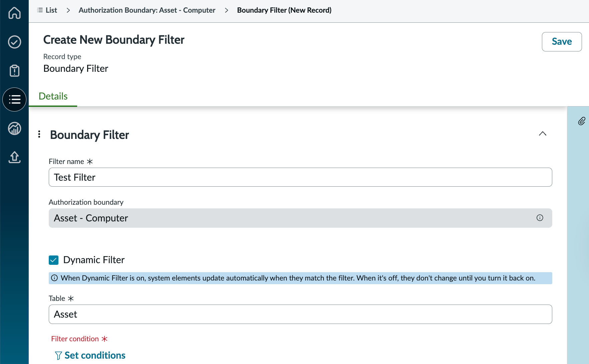
Task: Click info icon in Dynamic Filter message
Action: click(x=54, y=278)
